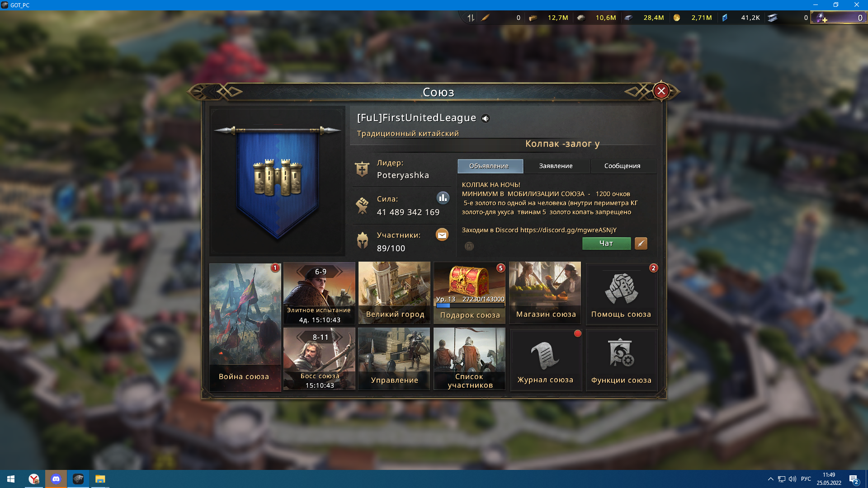Close the Союз dialog window
The width and height of the screenshot is (868, 488).
tap(661, 91)
